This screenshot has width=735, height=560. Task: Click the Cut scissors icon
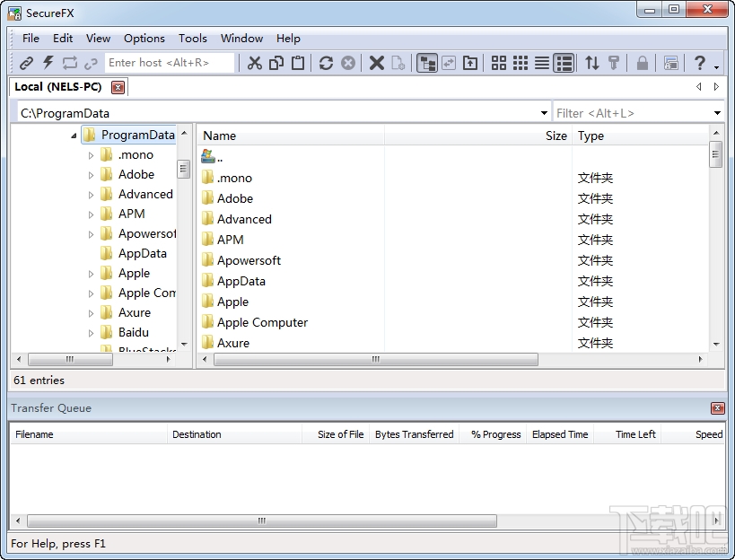(255, 63)
